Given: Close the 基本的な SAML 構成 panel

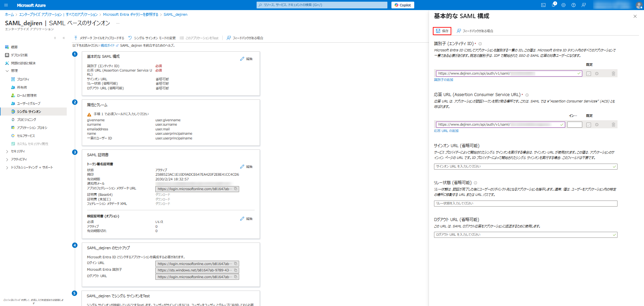Looking at the screenshot, I should pyautogui.click(x=635, y=16).
